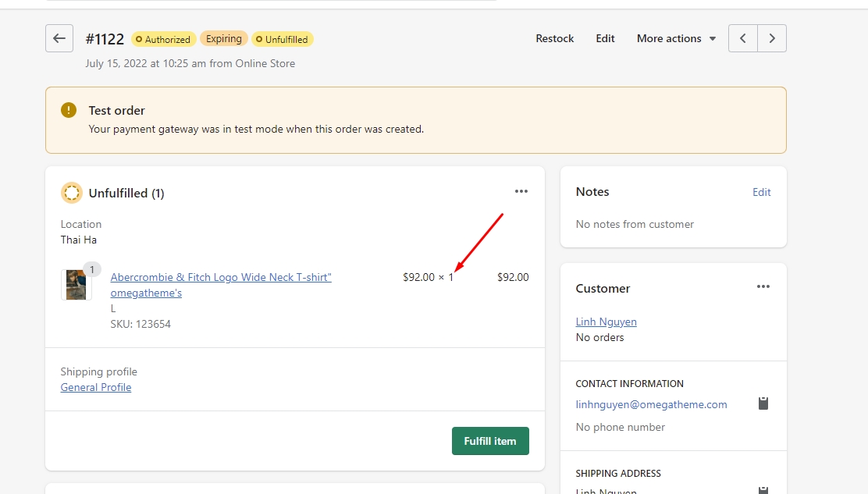Click Edit in the order header
868x494 pixels.
point(605,38)
